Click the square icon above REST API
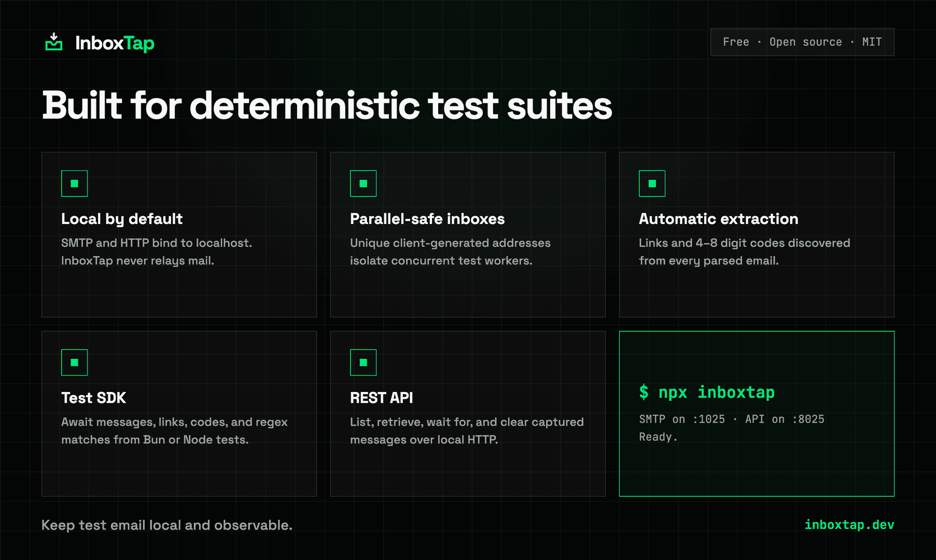 363,362
